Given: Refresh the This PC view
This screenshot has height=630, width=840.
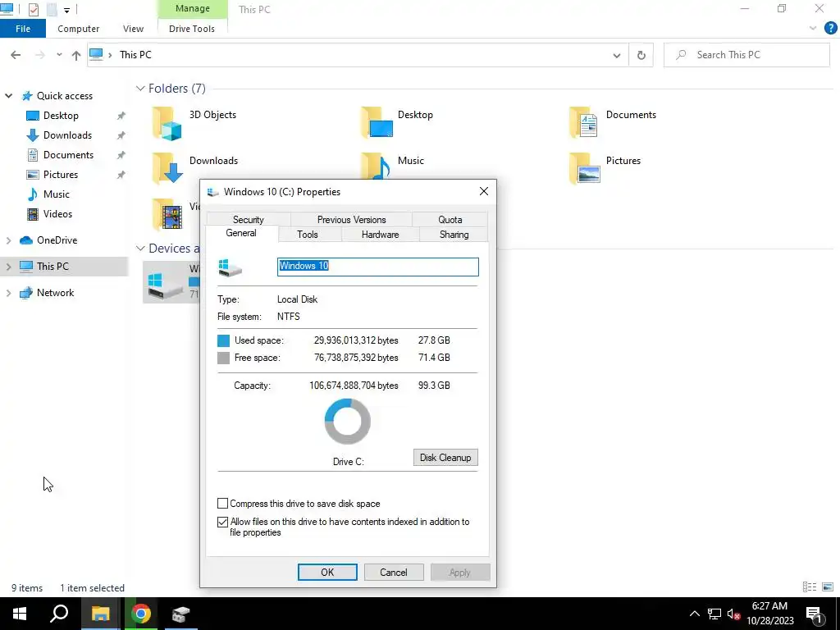Looking at the screenshot, I should click(x=641, y=55).
